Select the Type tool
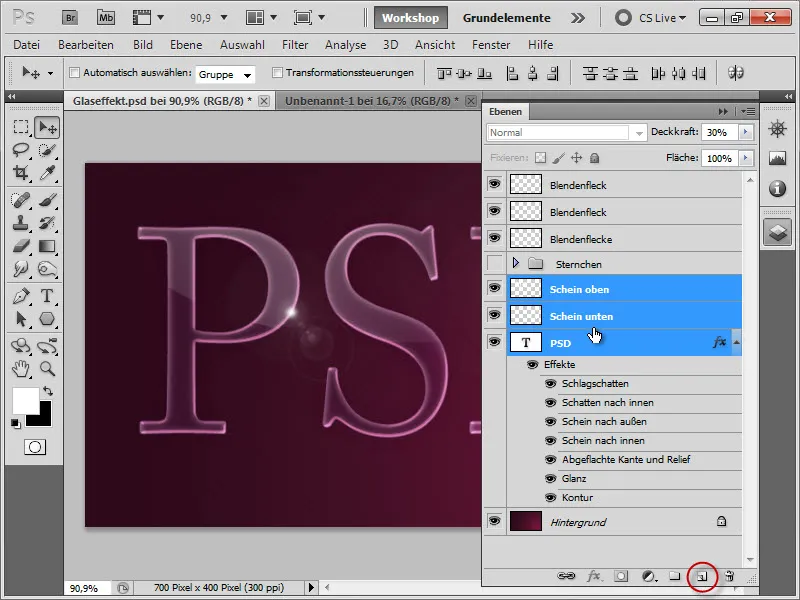The image size is (800, 600). click(x=47, y=296)
